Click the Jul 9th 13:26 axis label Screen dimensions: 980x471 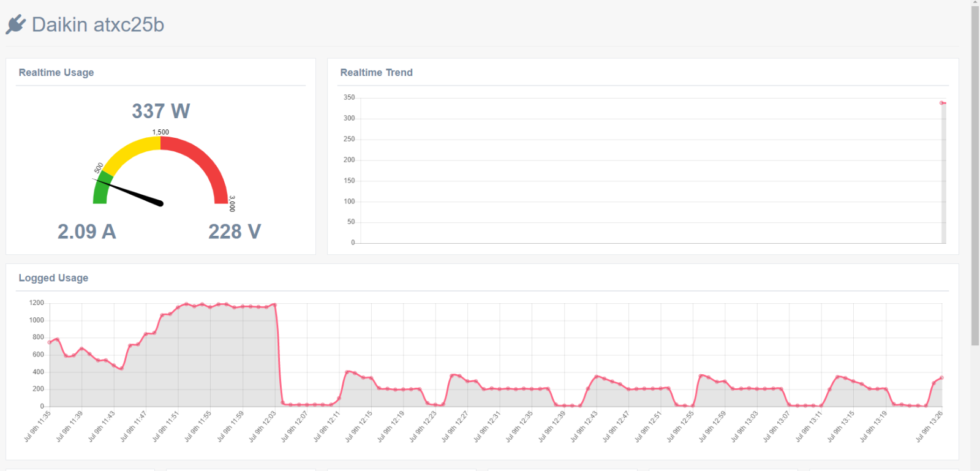click(x=929, y=426)
